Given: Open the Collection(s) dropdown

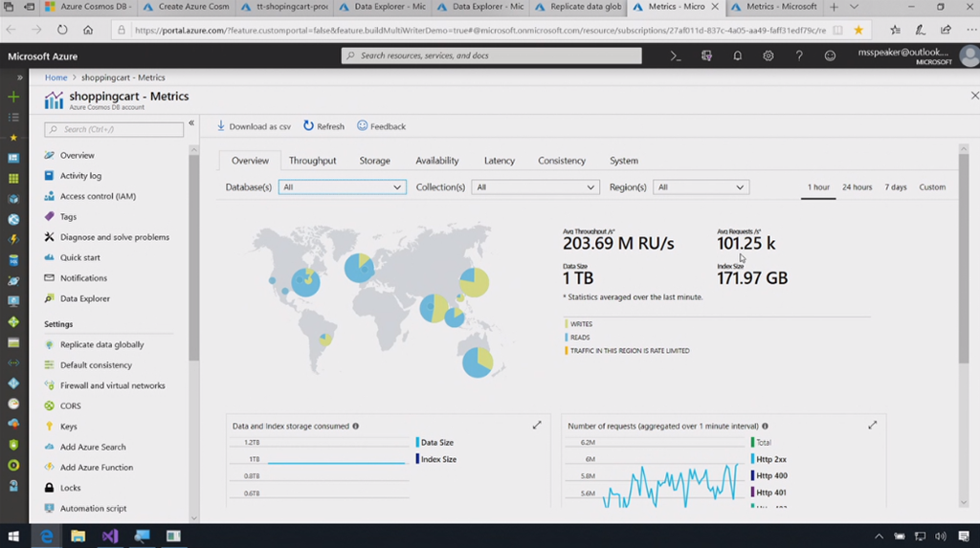Looking at the screenshot, I should (x=535, y=187).
